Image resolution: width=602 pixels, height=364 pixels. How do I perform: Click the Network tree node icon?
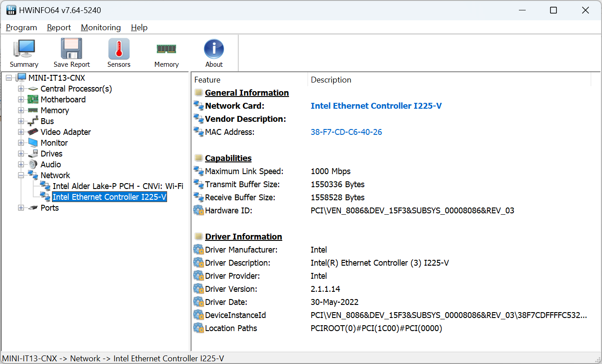pyautogui.click(x=33, y=175)
